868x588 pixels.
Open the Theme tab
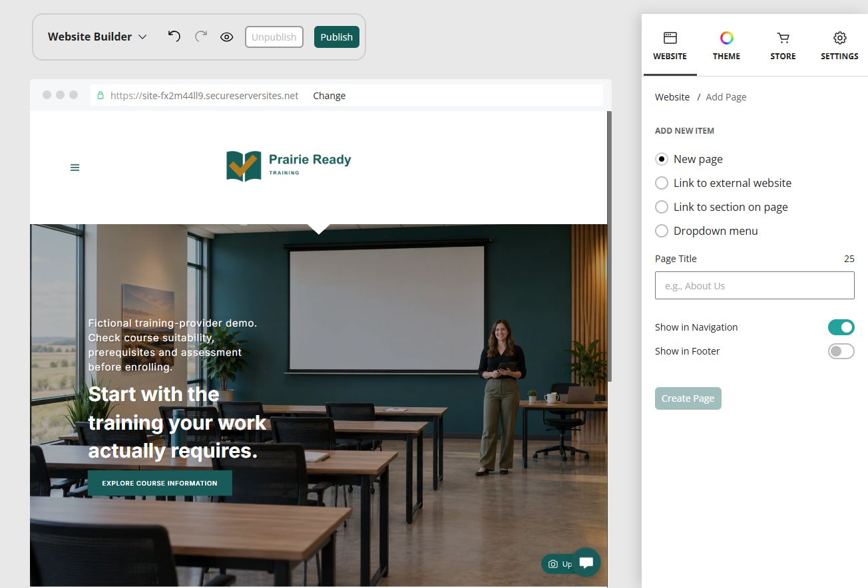point(726,45)
